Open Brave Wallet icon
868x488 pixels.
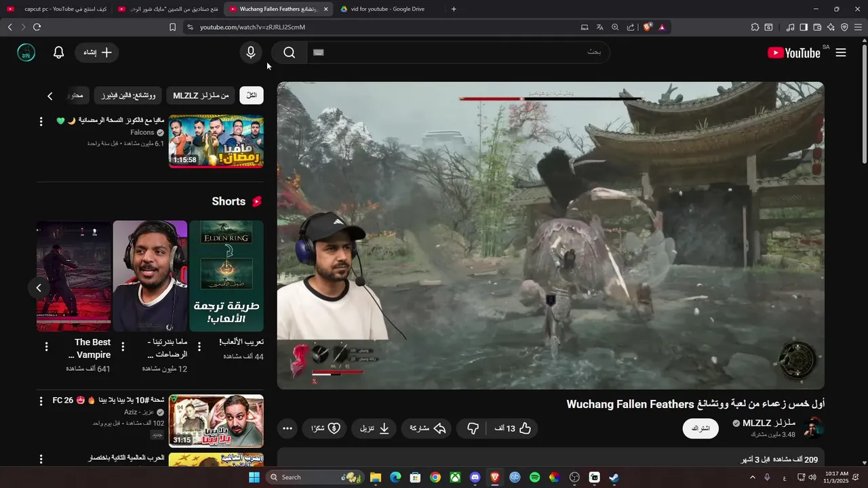[817, 27]
